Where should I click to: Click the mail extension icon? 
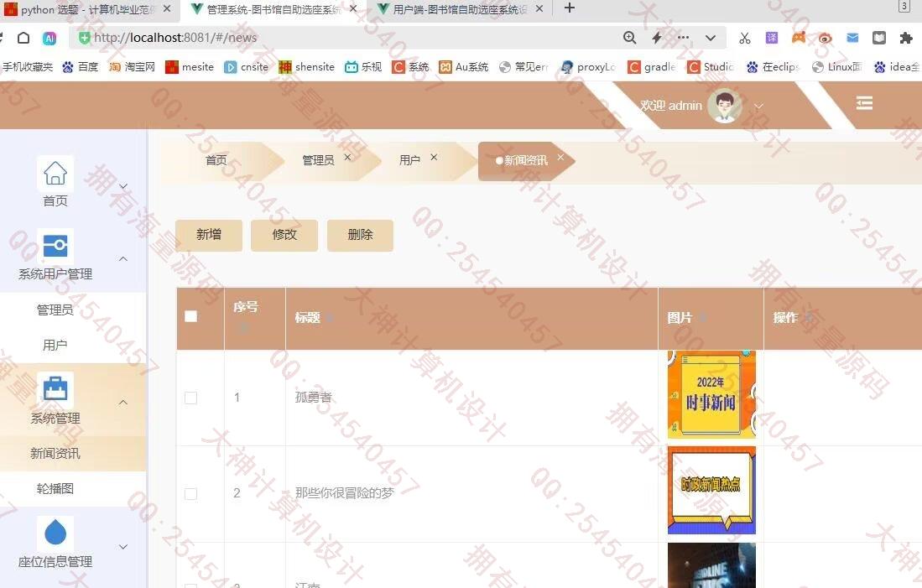[x=852, y=38]
